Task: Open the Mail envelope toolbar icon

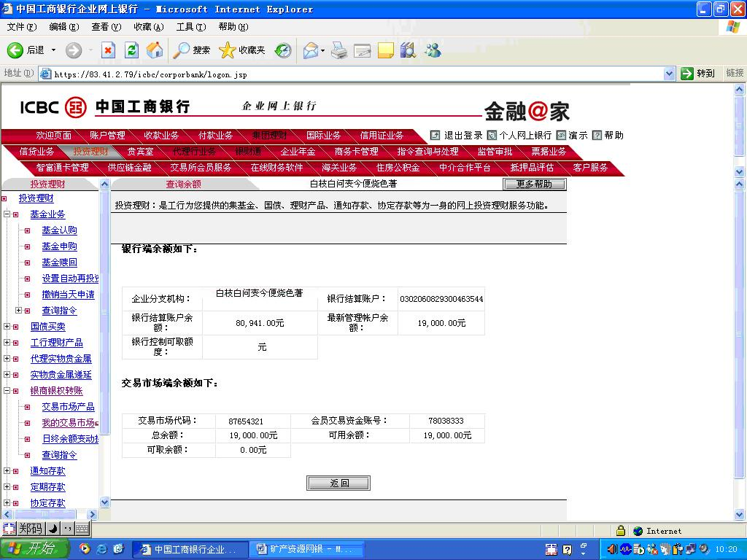Action: (x=311, y=50)
